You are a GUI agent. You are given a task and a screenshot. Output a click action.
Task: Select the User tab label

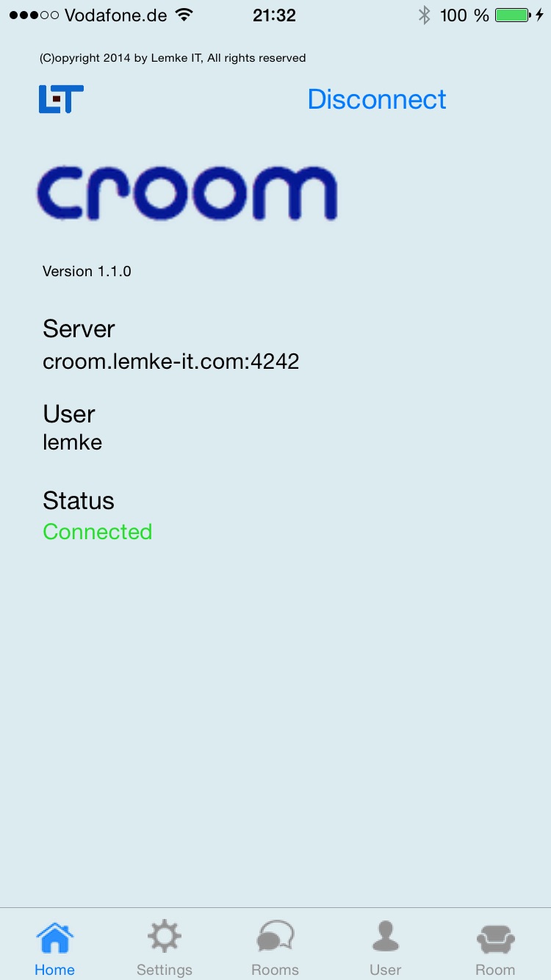[385, 970]
